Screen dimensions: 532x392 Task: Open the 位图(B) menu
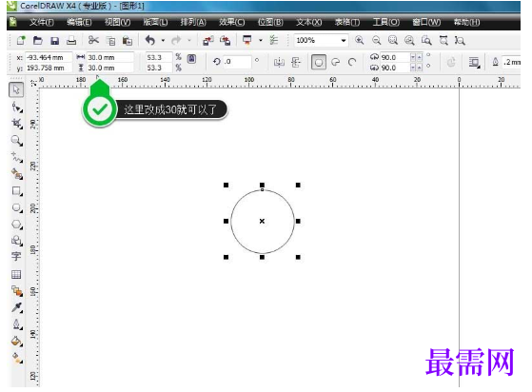pyautogui.click(x=270, y=23)
